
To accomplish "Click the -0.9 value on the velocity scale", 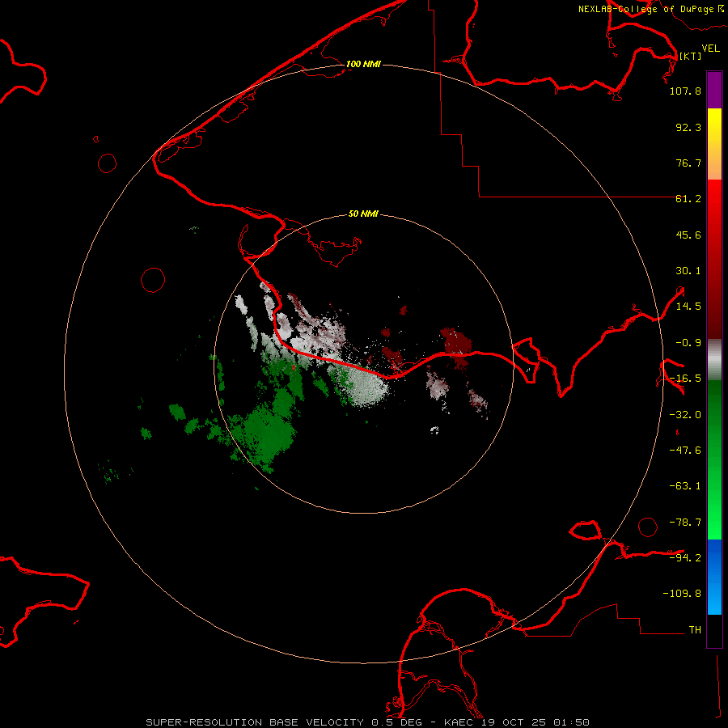I will pyautogui.click(x=688, y=343).
